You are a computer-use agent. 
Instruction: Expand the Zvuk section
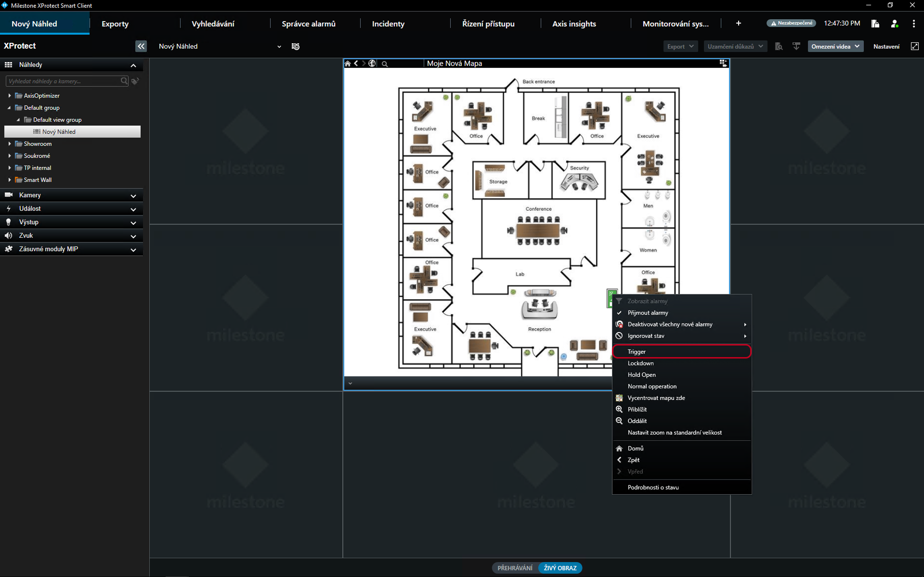point(133,236)
